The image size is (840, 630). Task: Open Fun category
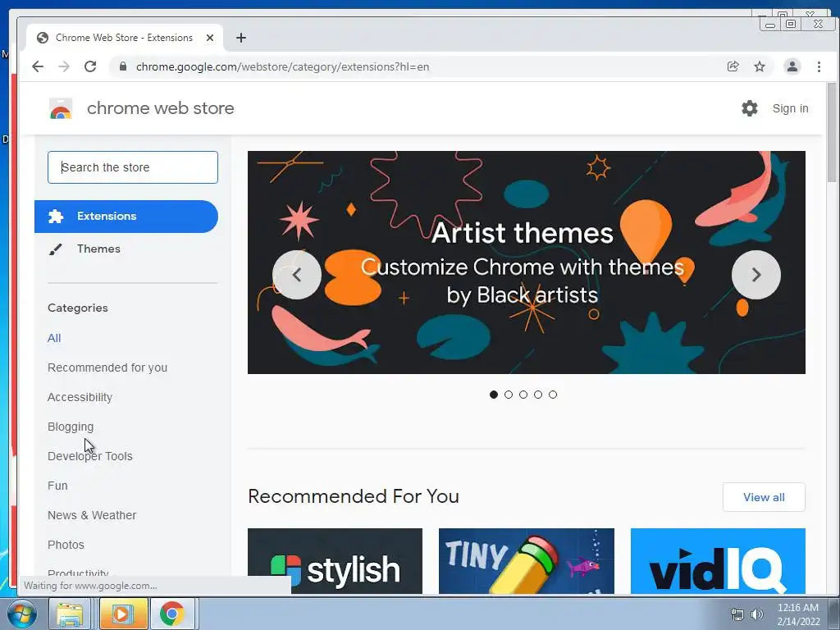click(x=57, y=486)
